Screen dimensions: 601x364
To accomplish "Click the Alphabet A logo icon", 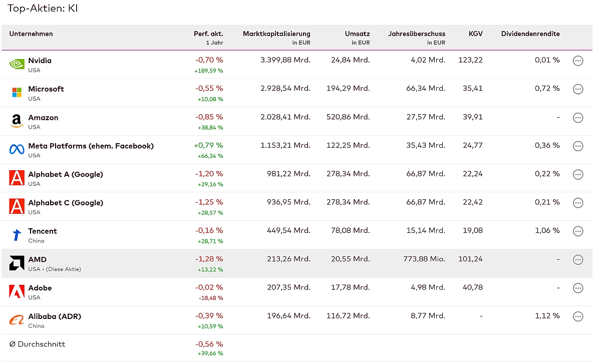I will [17, 178].
